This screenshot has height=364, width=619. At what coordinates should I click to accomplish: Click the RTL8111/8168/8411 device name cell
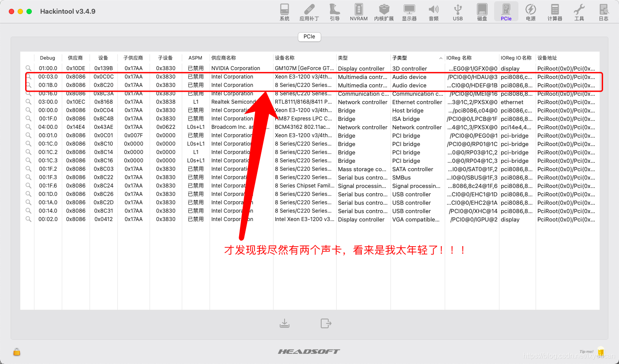[304, 102]
